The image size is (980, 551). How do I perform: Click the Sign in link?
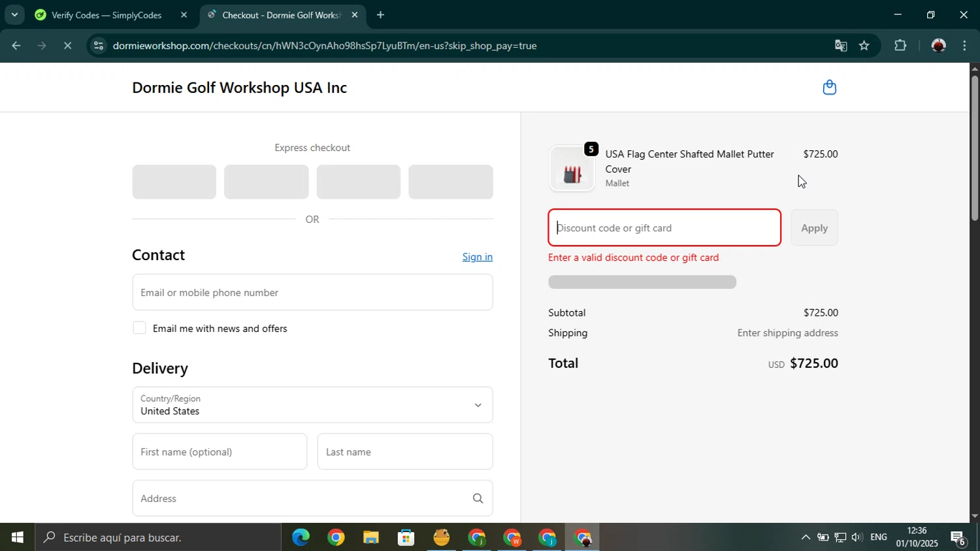[x=478, y=257]
